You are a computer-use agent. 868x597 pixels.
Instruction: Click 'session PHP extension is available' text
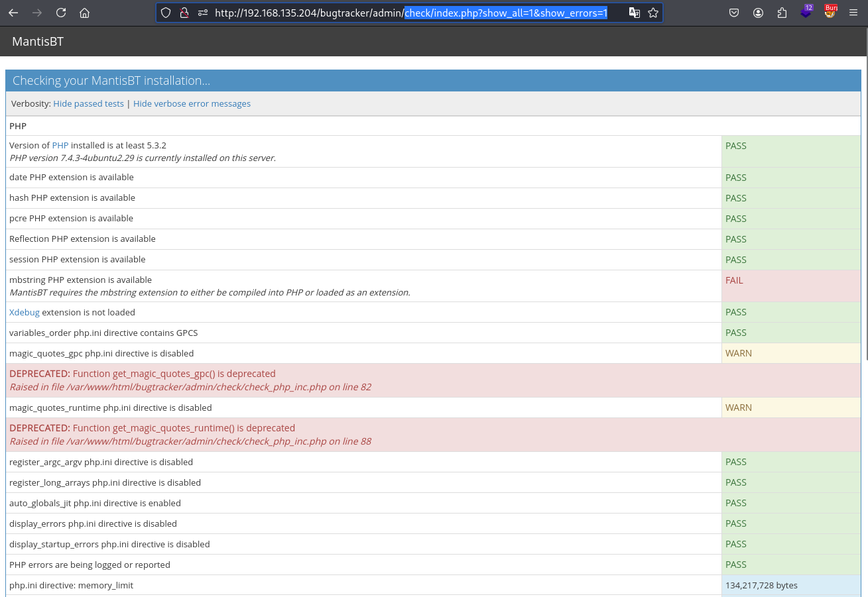(77, 259)
